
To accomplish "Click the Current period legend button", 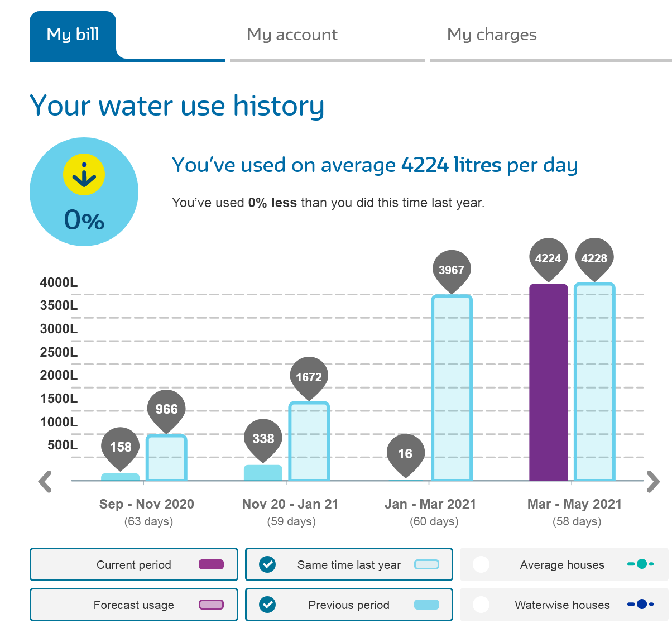I will [x=134, y=564].
